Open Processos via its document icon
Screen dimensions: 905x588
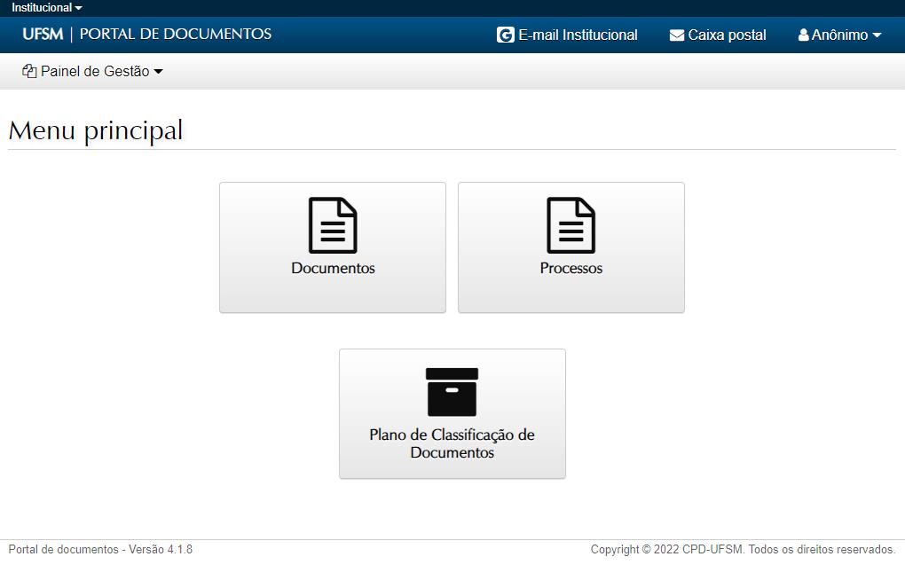[x=571, y=225]
